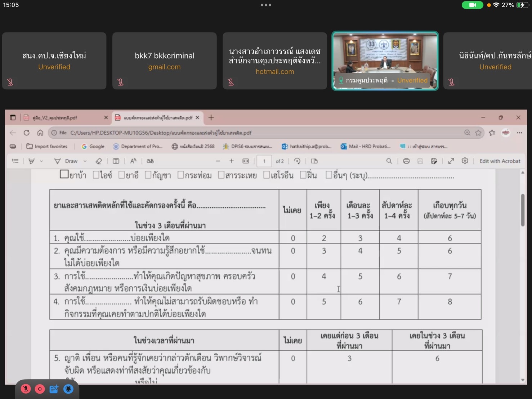The width and height of the screenshot is (532, 399).
Task: Expand the Draw tool dropdown arrow
Action: [x=85, y=161]
